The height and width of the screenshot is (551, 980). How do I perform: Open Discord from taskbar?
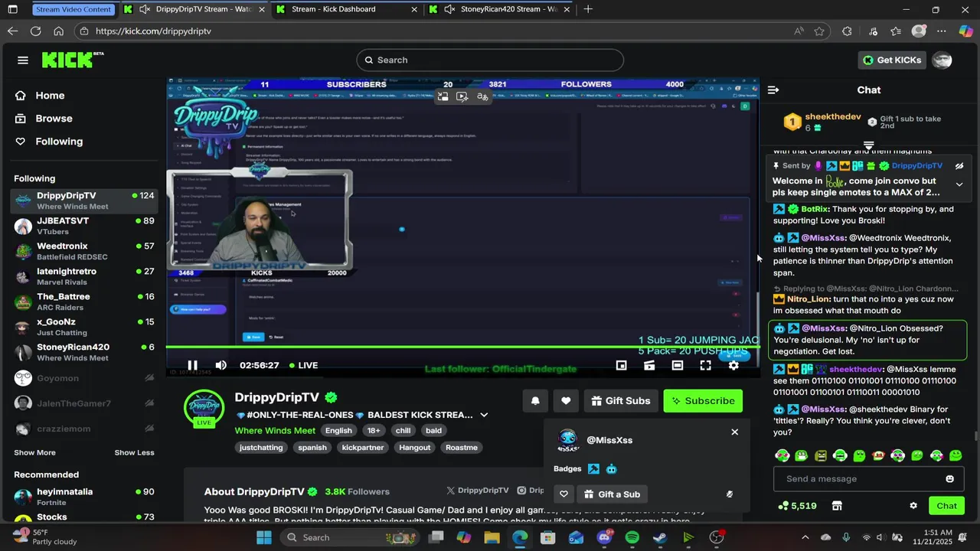pyautogui.click(x=604, y=537)
